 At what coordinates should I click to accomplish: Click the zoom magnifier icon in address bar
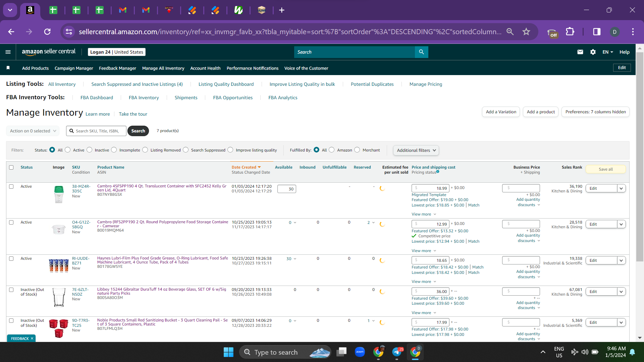pos(510,32)
